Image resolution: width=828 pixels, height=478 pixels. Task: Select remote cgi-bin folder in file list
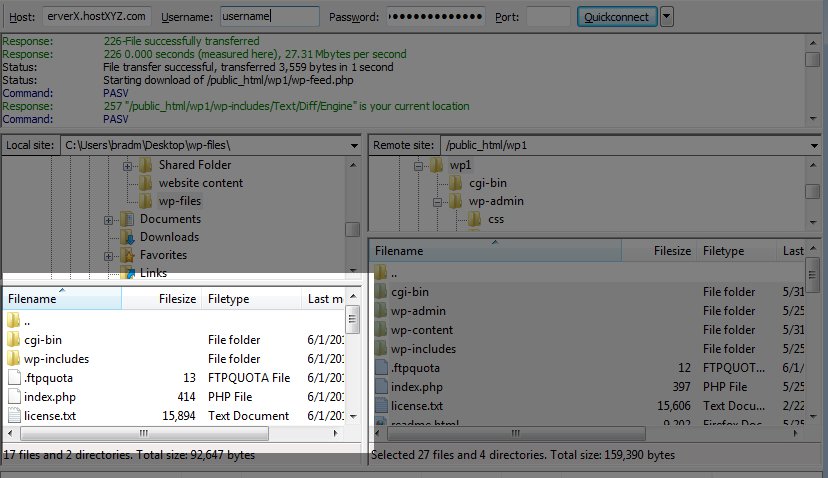(587, 292)
